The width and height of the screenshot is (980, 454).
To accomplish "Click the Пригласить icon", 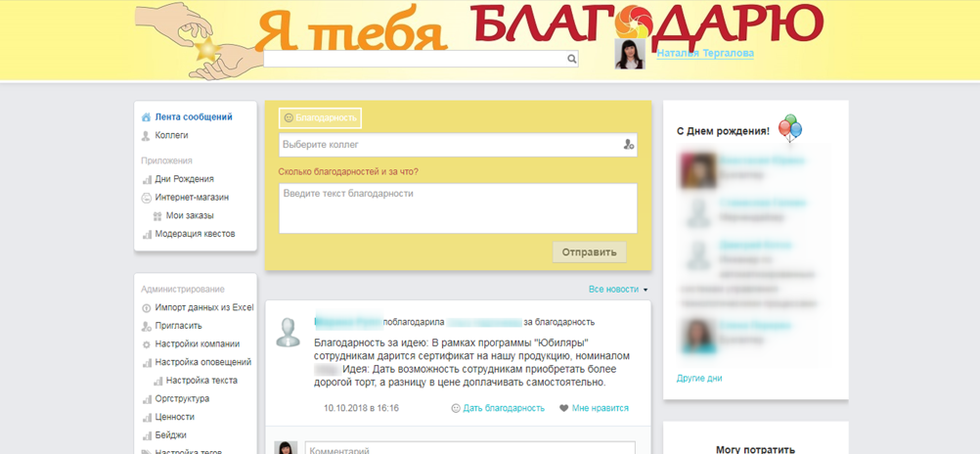I will click(147, 326).
